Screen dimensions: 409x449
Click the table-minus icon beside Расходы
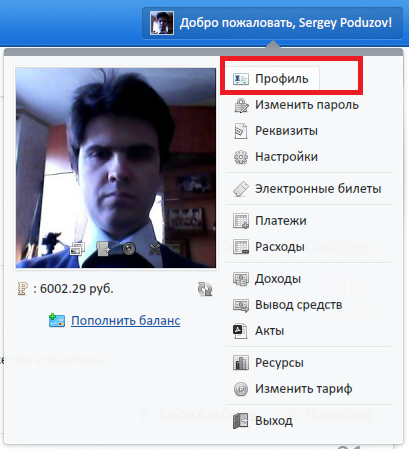[x=241, y=247]
